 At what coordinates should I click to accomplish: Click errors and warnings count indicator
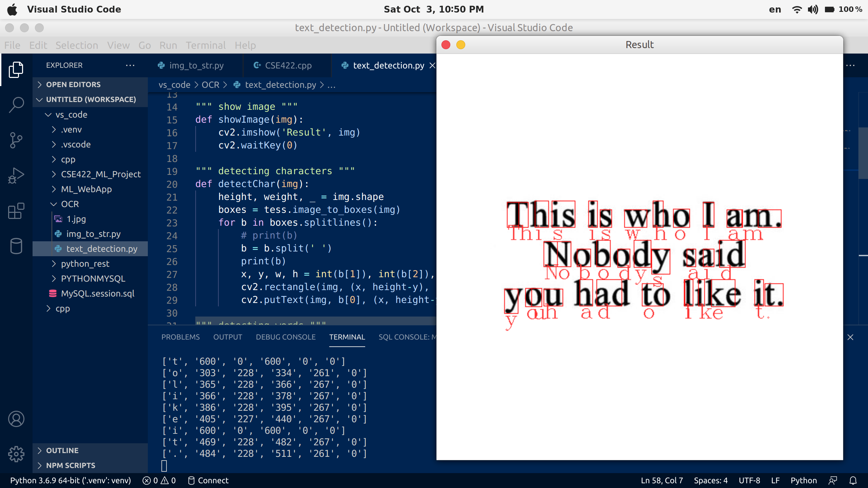click(x=159, y=481)
